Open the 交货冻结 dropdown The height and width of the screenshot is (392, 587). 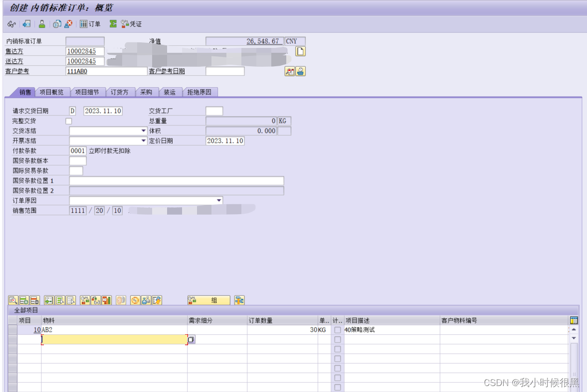pos(144,131)
